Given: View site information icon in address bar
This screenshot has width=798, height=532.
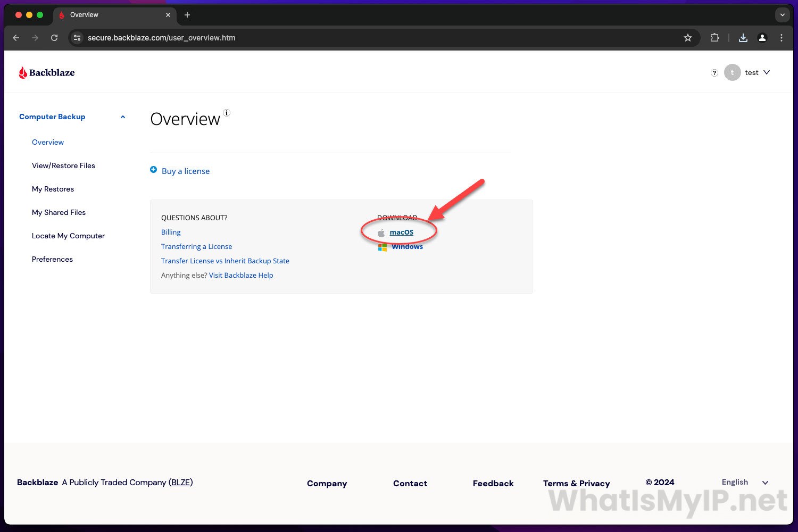Looking at the screenshot, I should [x=77, y=38].
